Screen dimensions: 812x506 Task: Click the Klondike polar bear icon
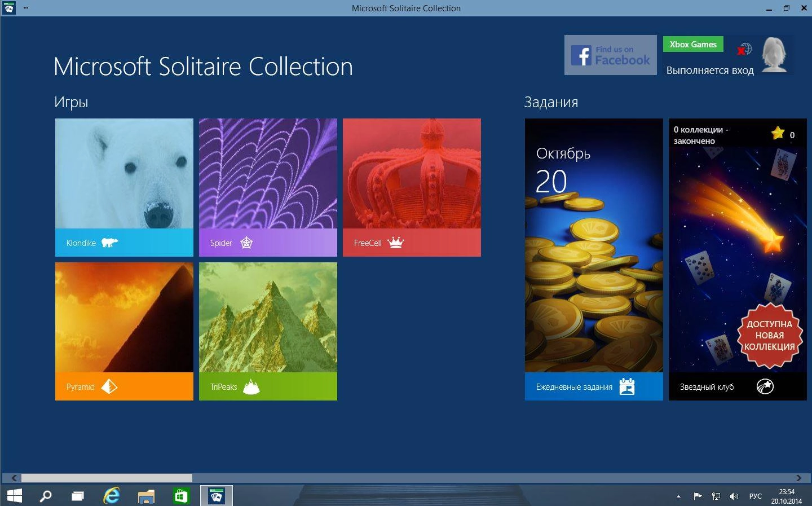(109, 243)
